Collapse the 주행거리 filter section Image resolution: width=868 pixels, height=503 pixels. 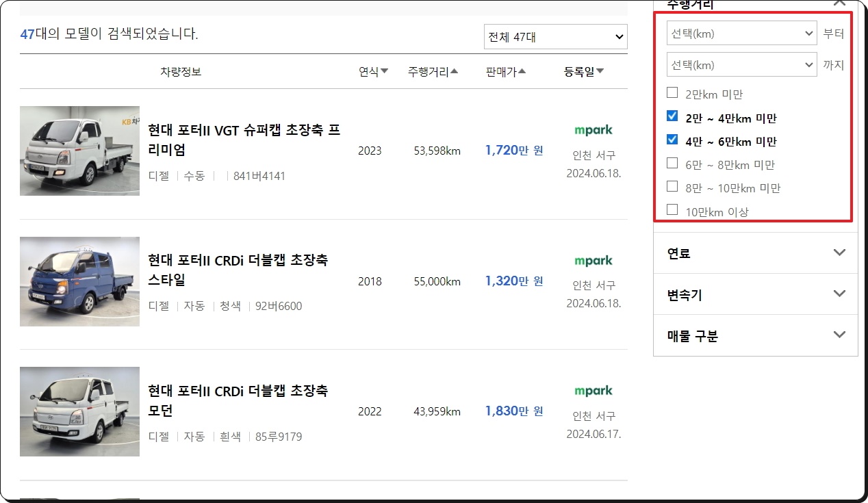pyautogui.click(x=839, y=3)
